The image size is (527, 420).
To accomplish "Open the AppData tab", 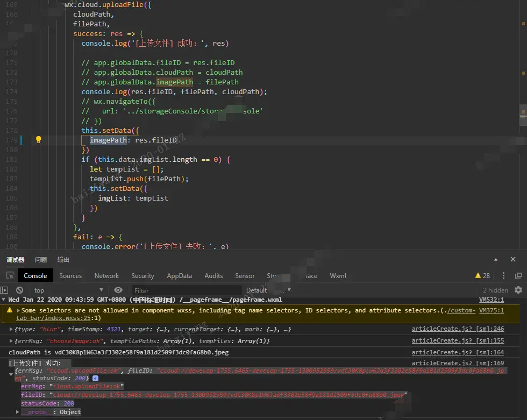I will (179, 275).
